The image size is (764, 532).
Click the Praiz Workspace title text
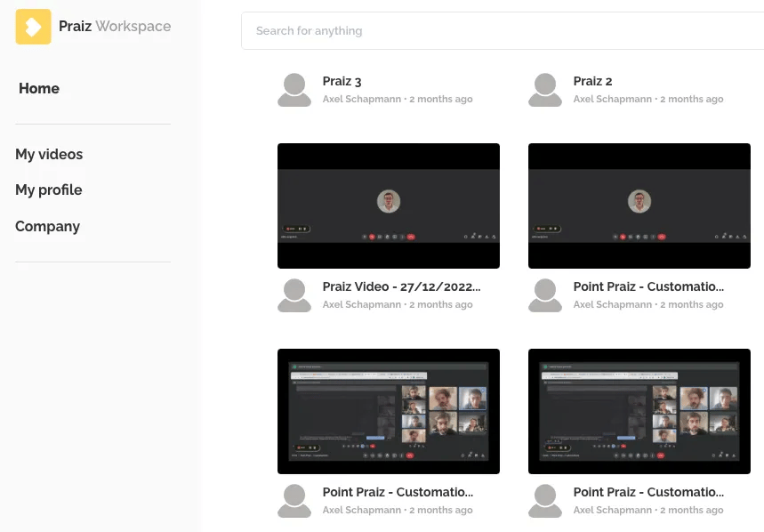pyautogui.click(x=115, y=26)
